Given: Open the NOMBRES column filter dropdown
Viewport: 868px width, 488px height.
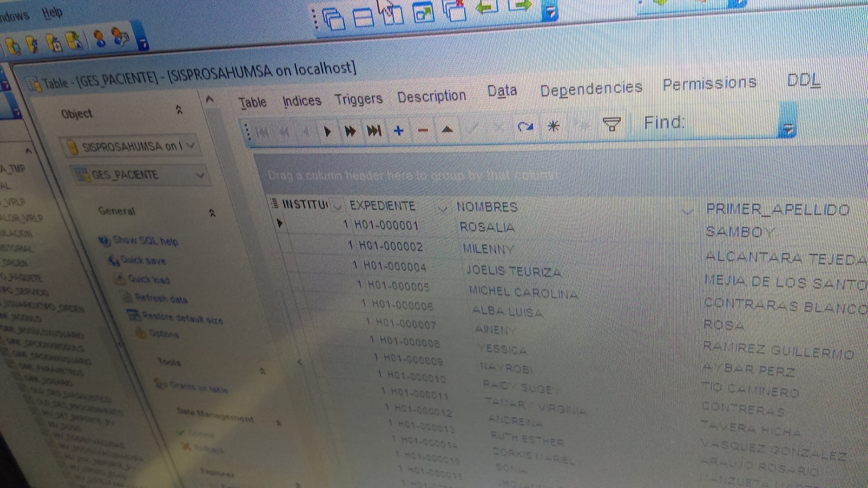Looking at the screenshot, I should click(x=686, y=211).
